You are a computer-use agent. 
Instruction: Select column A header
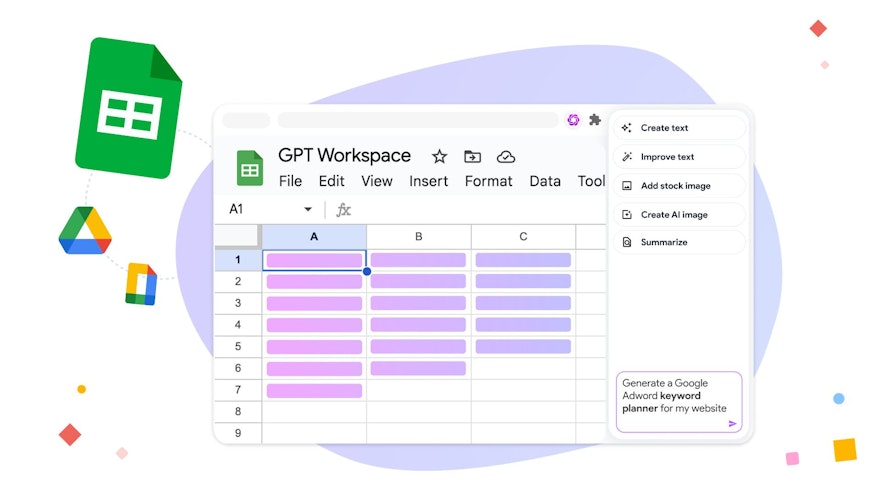(x=314, y=236)
